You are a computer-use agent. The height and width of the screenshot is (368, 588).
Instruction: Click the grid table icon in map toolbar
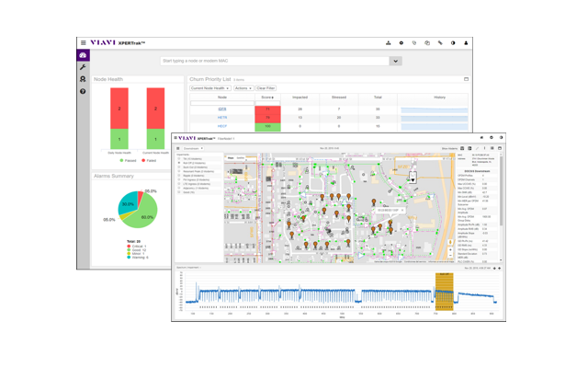pyautogui.click(x=492, y=148)
